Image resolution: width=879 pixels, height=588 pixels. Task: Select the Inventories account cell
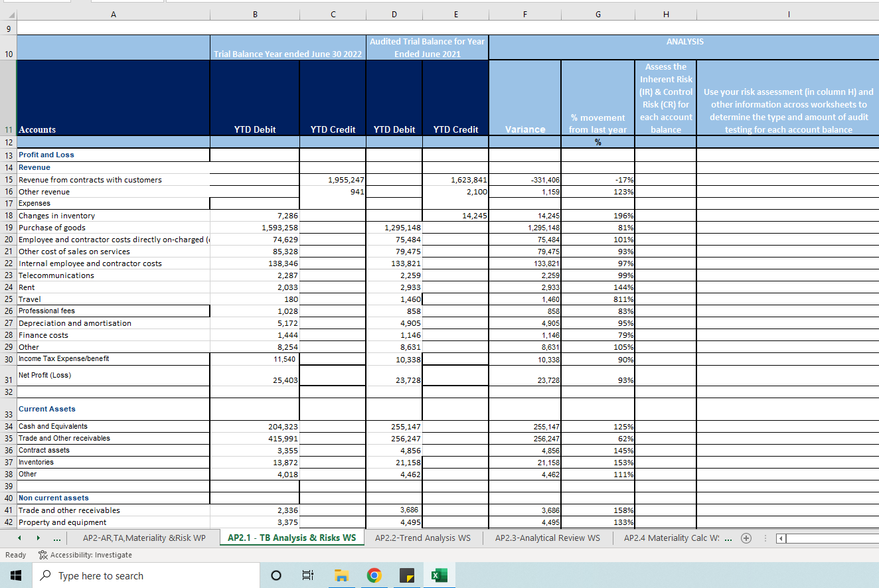(113, 462)
